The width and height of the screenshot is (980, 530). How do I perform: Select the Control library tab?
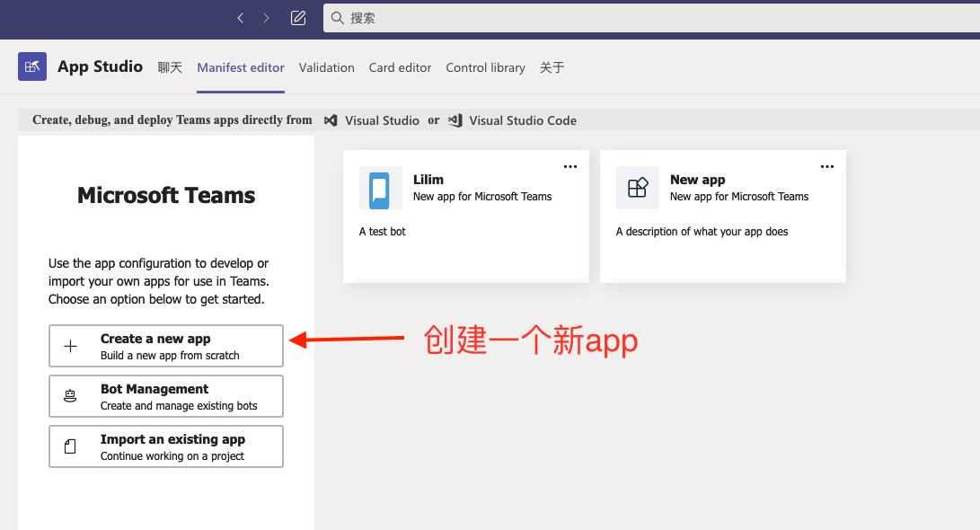point(485,67)
